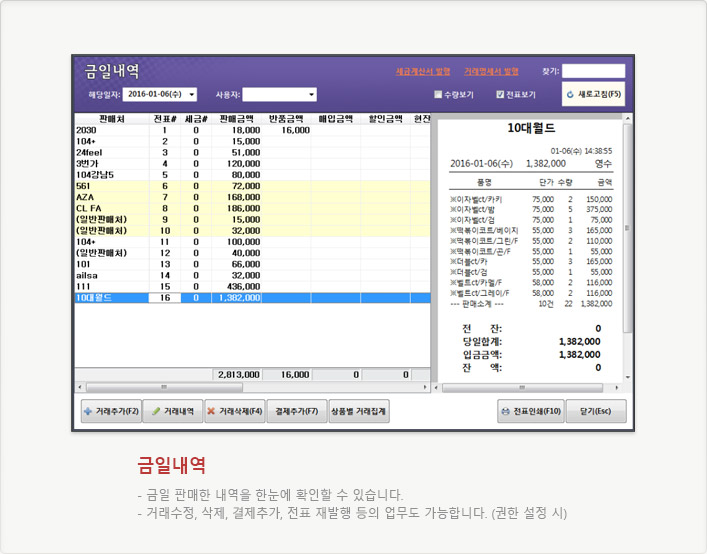Enable the 수량보기 checkbox
707x554 pixels.
(437, 94)
